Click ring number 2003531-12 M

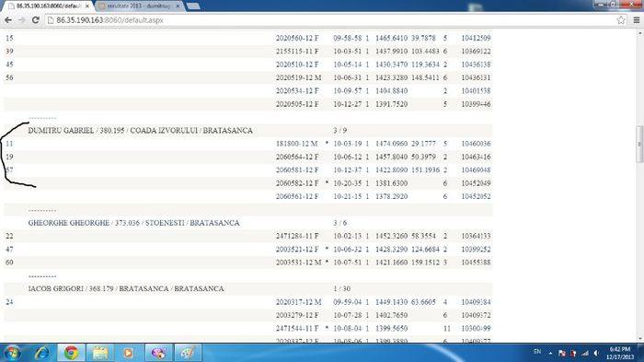point(298,262)
